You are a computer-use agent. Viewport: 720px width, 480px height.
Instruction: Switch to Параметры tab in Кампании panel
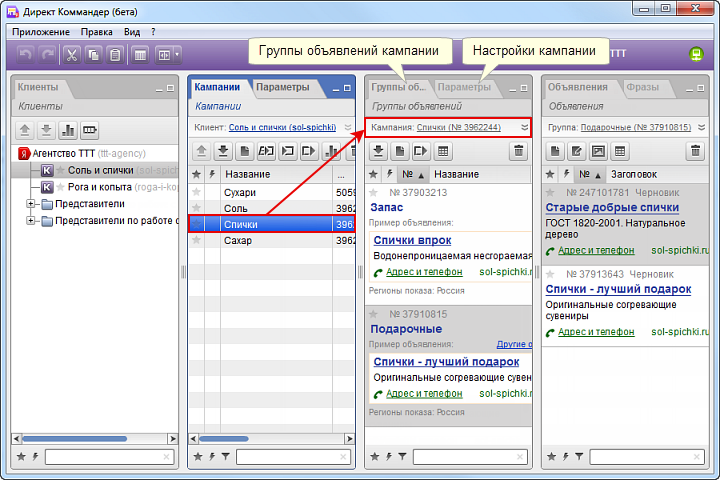click(x=283, y=87)
